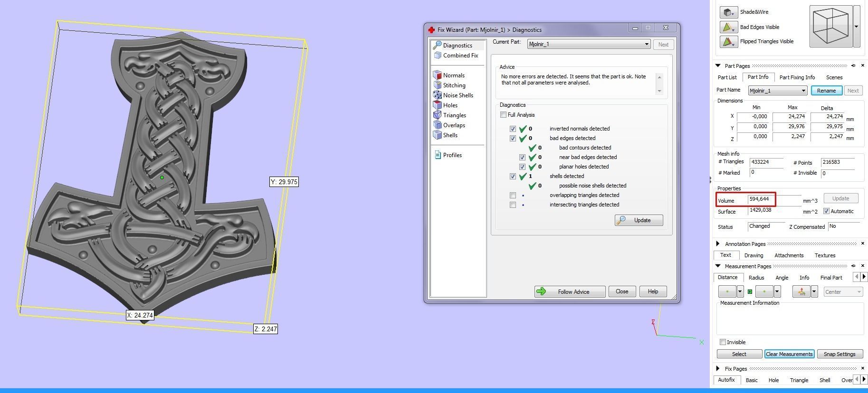Image resolution: width=868 pixels, height=393 pixels.
Task: Toggle the Automatic checkbox in Properties
Action: [827, 211]
